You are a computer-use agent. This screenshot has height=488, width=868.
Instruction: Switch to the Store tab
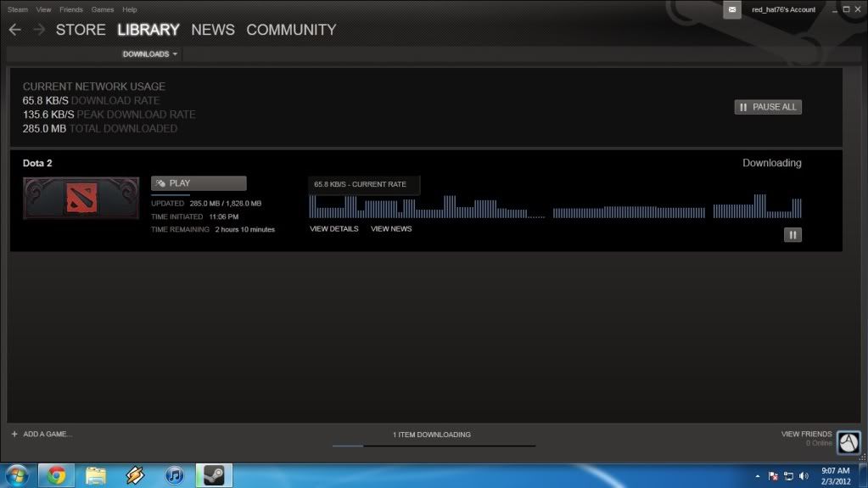coord(81,30)
